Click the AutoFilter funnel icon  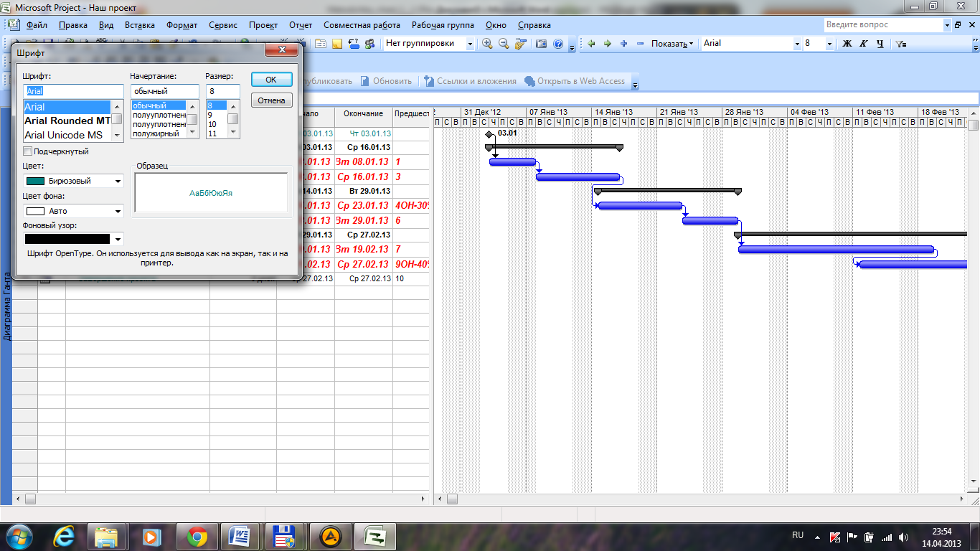[901, 44]
